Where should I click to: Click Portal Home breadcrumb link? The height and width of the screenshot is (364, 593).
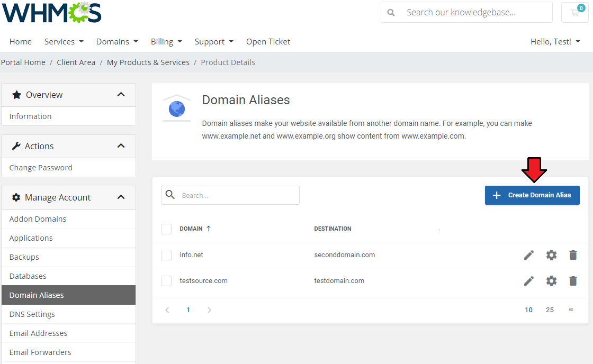pyautogui.click(x=23, y=62)
